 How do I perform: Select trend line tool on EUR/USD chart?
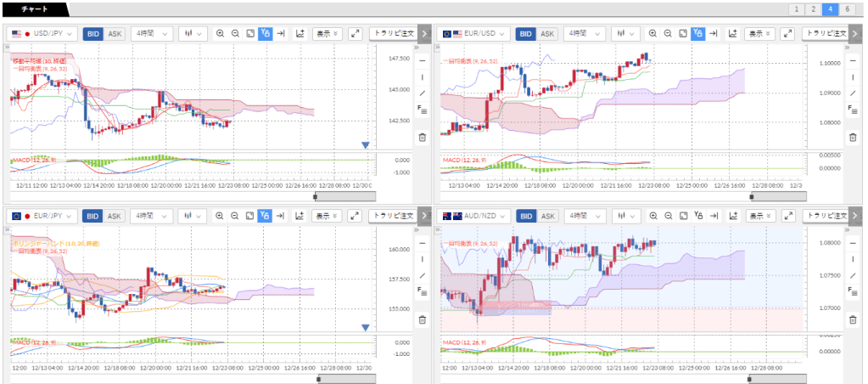click(x=852, y=93)
